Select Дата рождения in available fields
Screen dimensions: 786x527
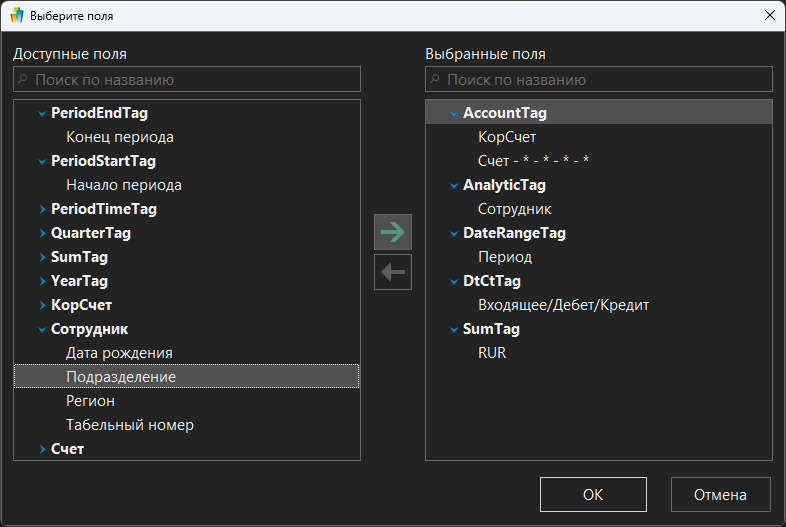119,353
